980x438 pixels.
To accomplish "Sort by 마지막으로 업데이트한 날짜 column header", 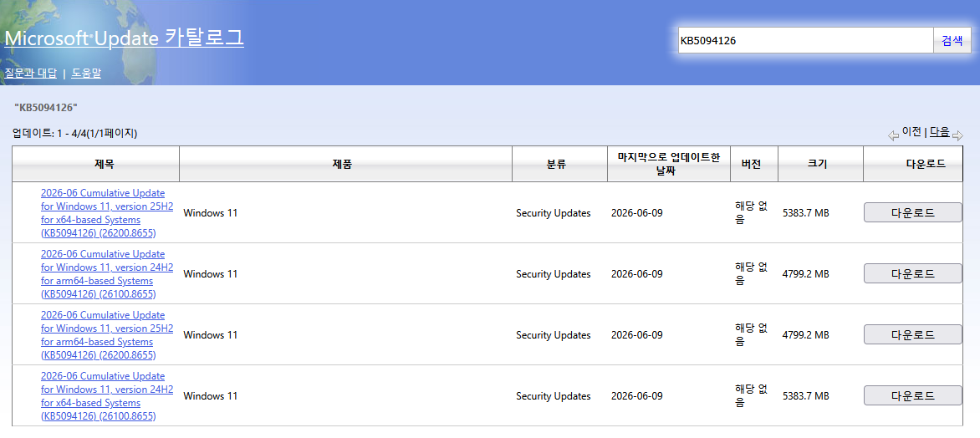I will [669, 164].
